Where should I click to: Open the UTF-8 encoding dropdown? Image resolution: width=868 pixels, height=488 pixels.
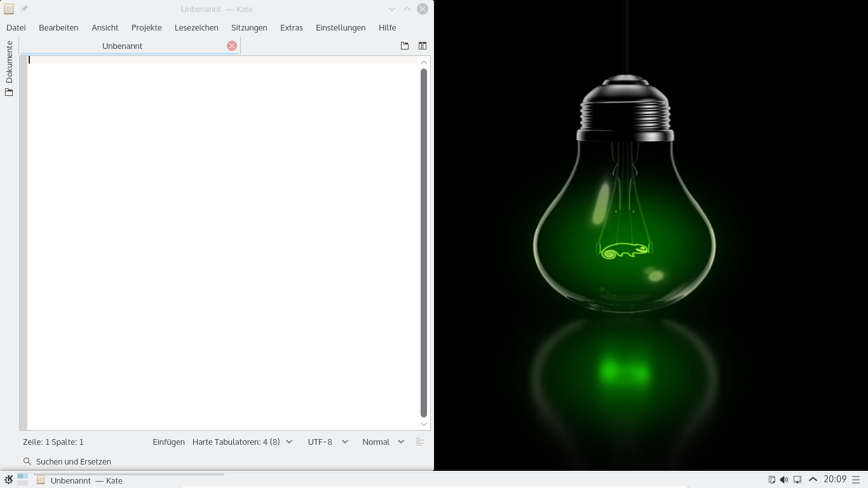click(328, 442)
